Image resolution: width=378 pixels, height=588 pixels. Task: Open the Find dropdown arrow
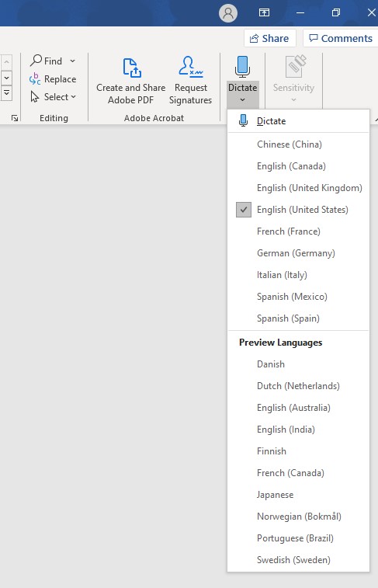tap(73, 61)
